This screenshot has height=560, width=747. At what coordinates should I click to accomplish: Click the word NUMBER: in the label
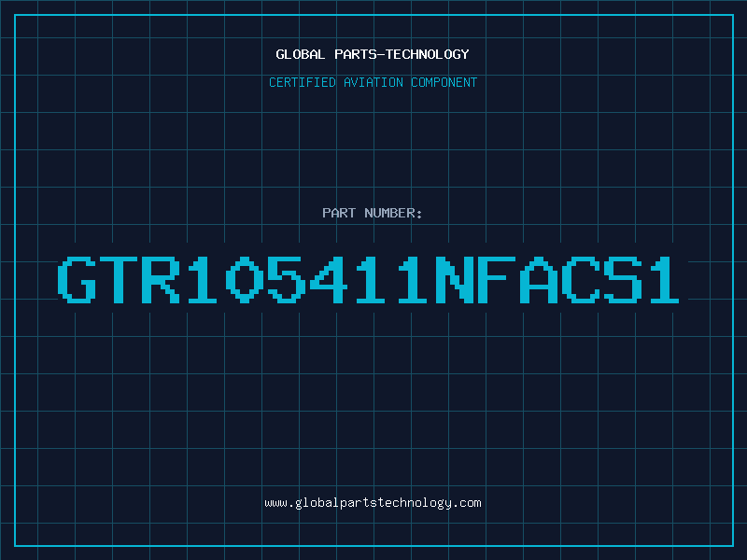[393, 213]
